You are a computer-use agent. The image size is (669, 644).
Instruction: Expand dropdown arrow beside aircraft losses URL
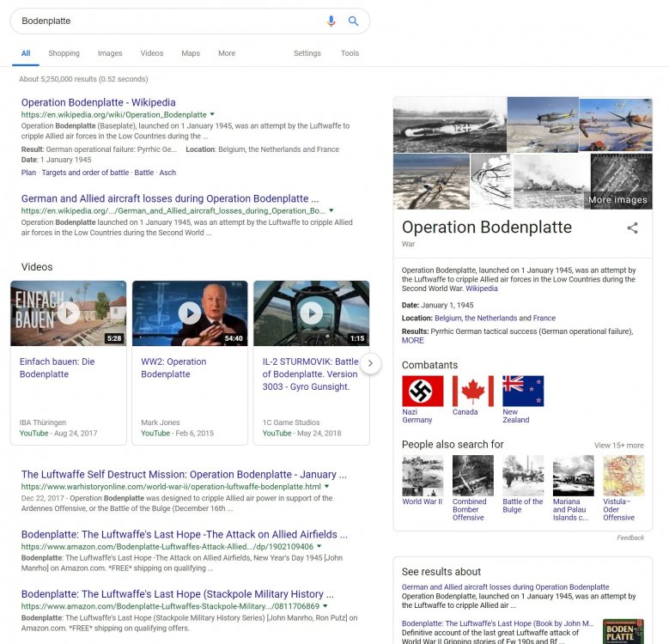tap(331, 210)
